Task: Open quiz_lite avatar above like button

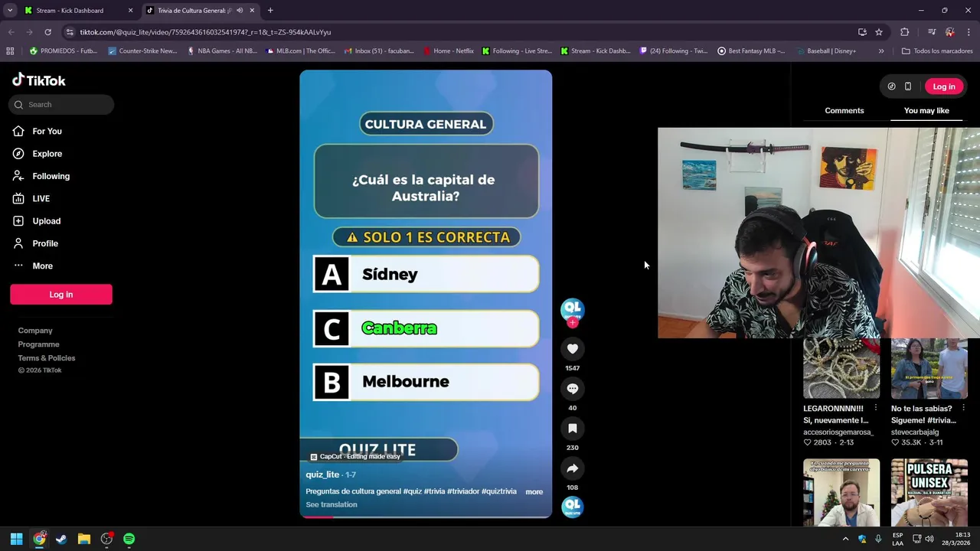Action: tap(572, 308)
